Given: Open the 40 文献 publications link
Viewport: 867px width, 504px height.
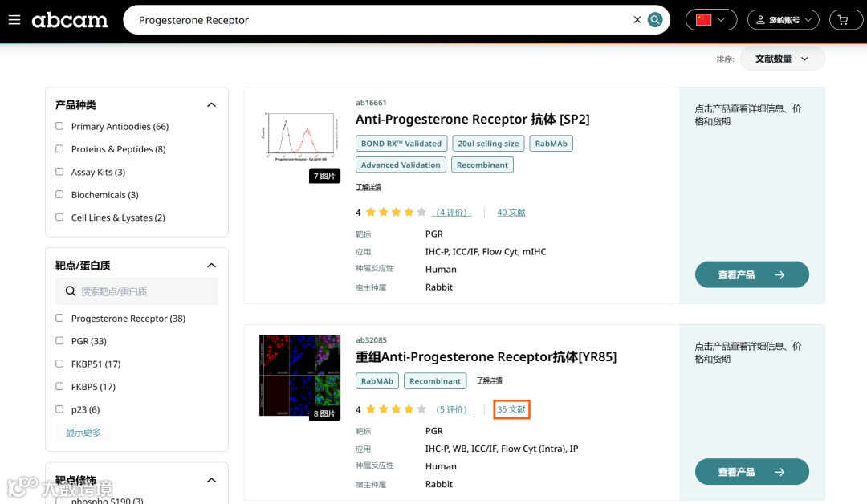Looking at the screenshot, I should point(511,212).
